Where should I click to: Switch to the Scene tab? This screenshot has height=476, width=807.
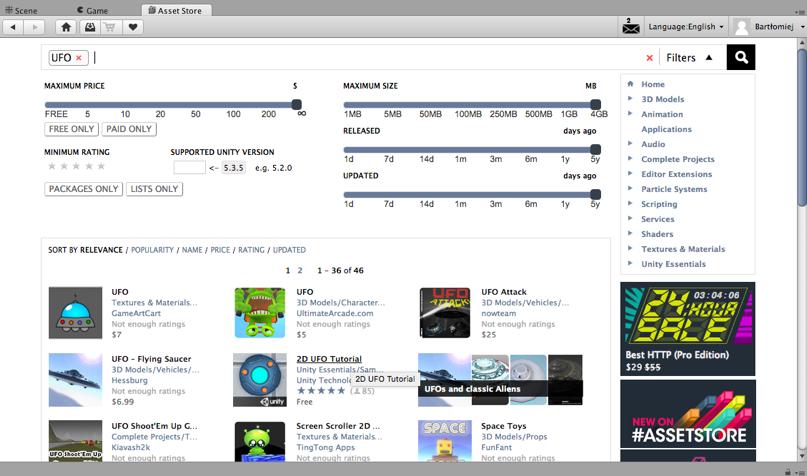tap(22, 10)
